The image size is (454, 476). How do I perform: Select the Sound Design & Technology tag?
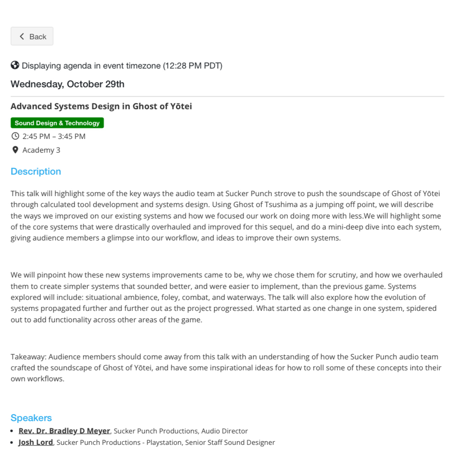(57, 123)
